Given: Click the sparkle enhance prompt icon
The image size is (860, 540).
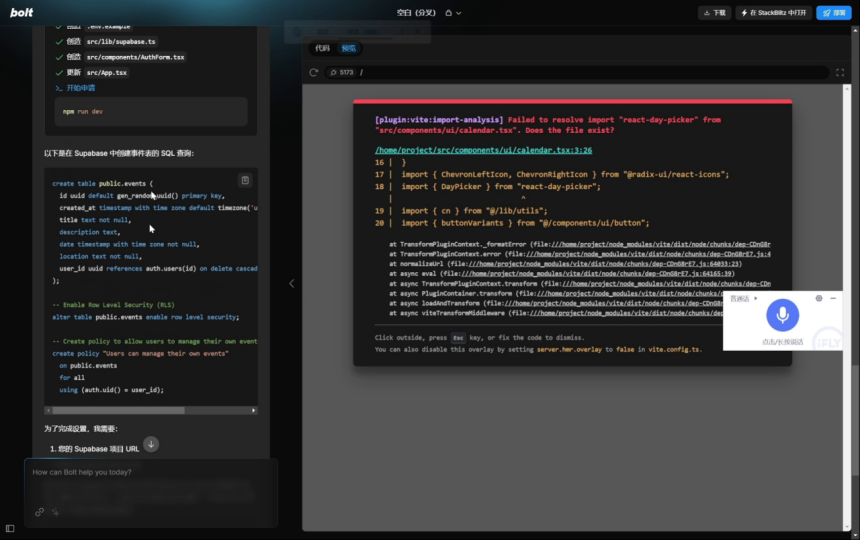Looking at the screenshot, I should click(56, 511).
